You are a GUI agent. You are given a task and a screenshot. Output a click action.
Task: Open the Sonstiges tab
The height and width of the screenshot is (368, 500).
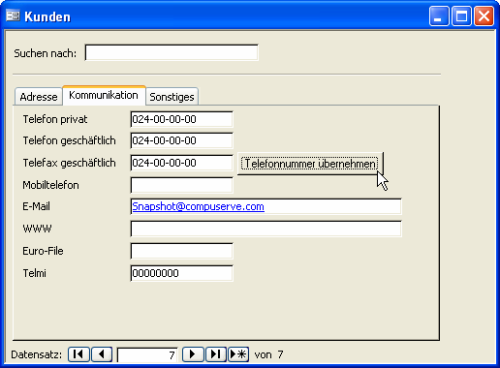(172, 97)
